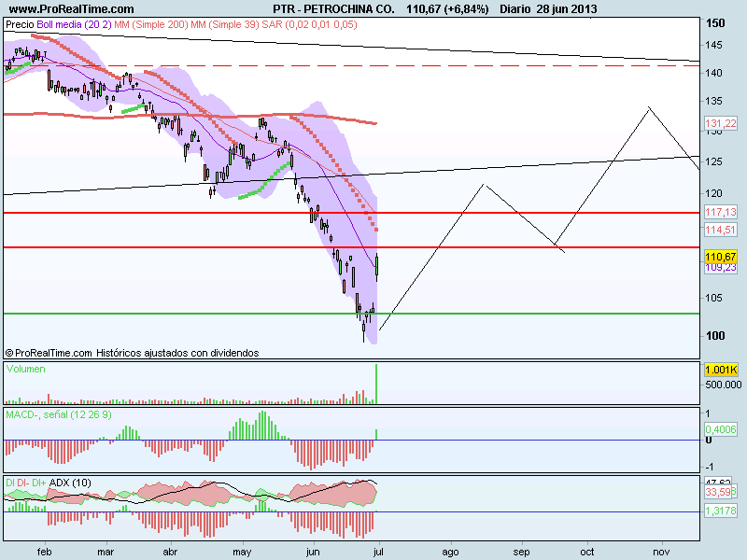The height and width of the screenshot is (560, 747).
Task: Click the 100 price axis value
Action: pyautogui.click(x=715, y=336)
